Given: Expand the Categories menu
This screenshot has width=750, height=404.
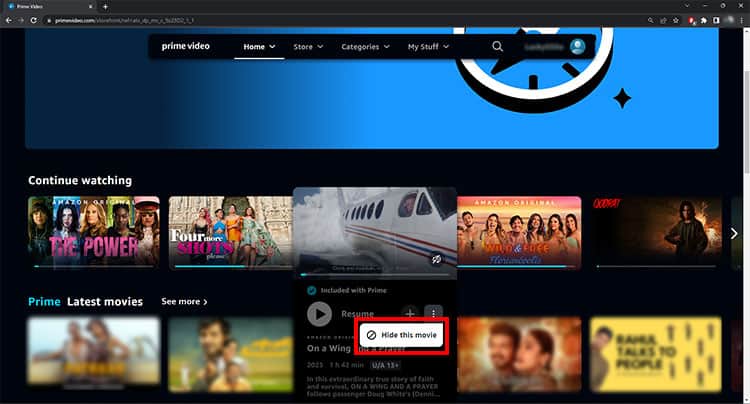Looking at the screenshot, I should [x=365, y=47].
